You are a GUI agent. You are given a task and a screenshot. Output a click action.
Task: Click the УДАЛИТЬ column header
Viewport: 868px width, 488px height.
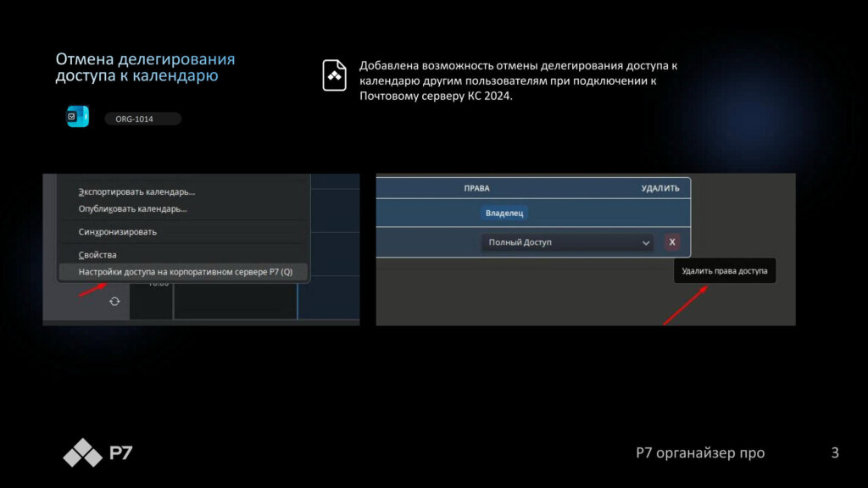click(660, 188)
